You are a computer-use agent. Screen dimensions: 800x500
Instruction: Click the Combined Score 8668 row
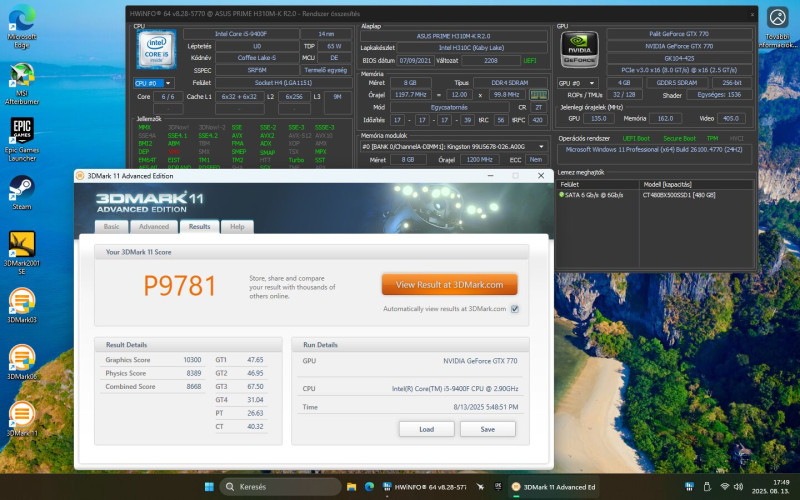153,387
